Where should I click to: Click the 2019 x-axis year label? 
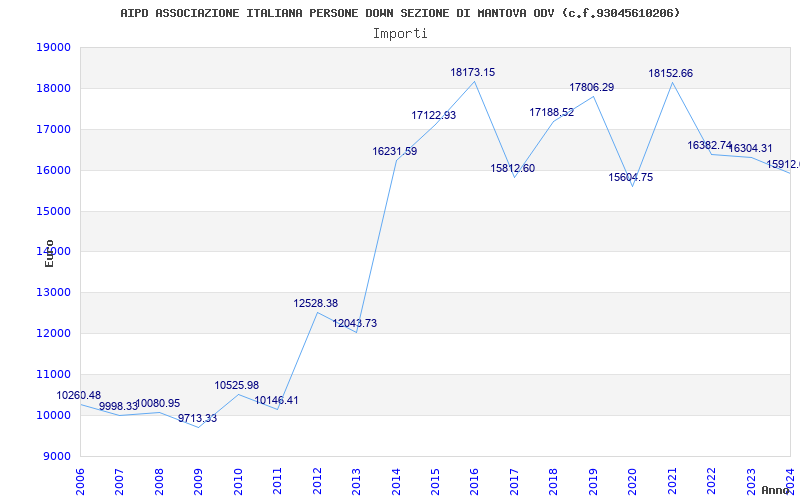593,482
